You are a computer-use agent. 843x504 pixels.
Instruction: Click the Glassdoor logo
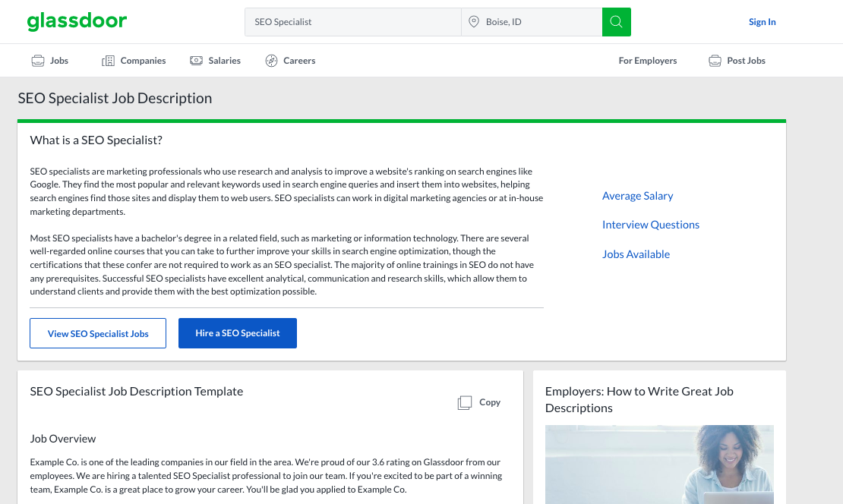77,21
